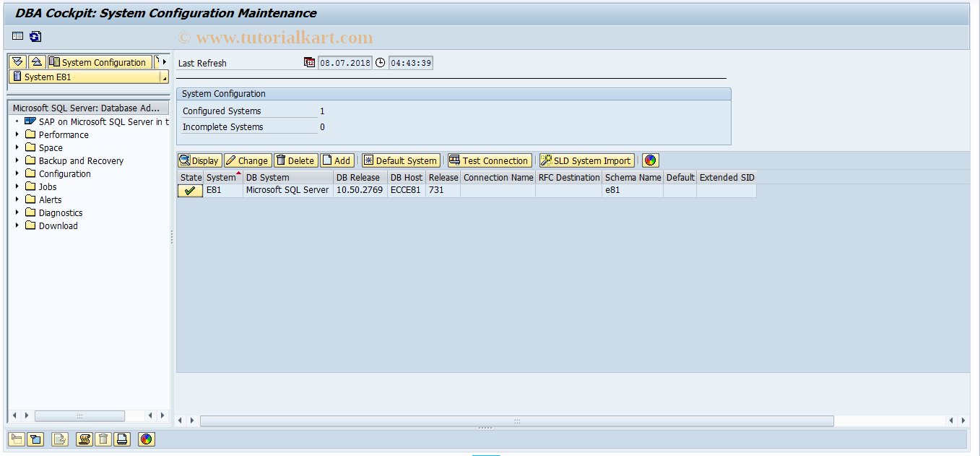
Task: Click the expand-all down arrows icon in navigation
Action: [18, 62]
